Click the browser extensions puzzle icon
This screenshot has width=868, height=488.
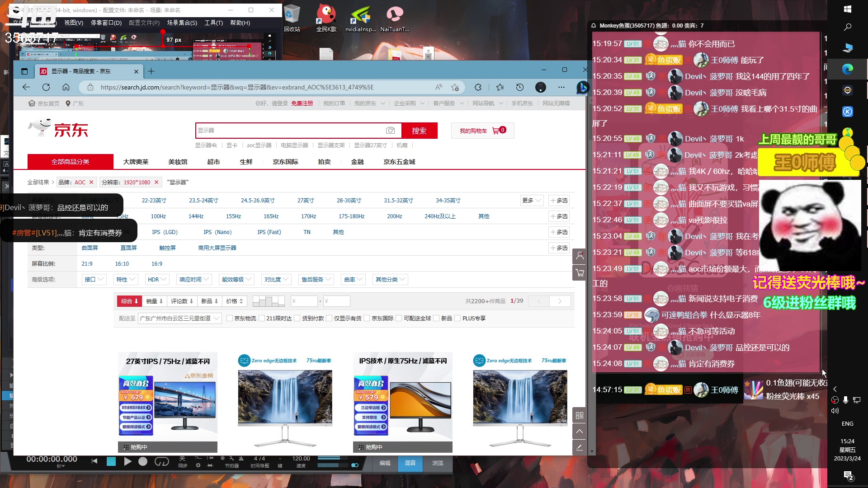pos(478,87)
